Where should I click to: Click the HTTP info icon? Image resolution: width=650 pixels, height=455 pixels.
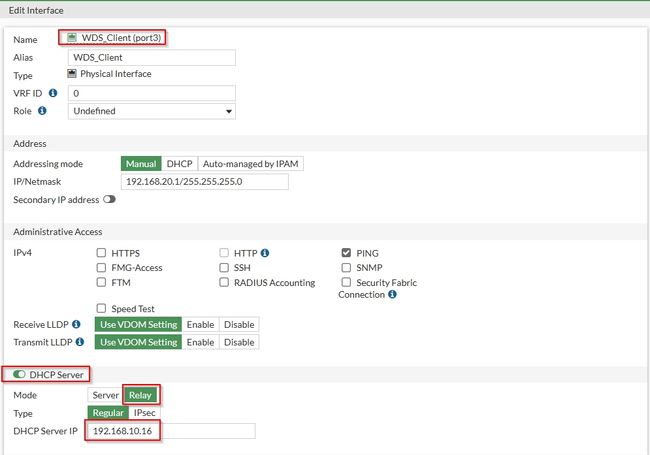(265, 253)
